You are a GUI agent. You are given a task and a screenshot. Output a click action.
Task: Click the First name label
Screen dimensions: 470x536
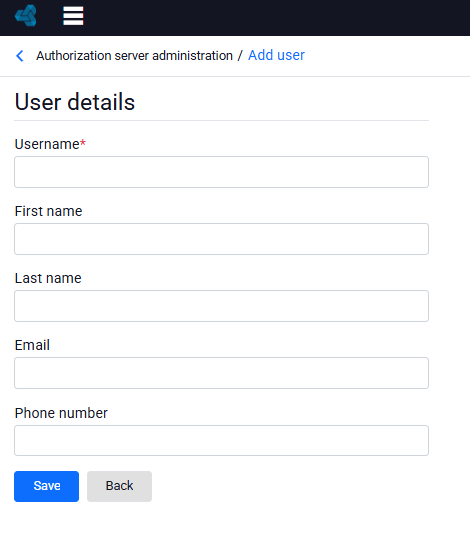click(x=49, y=211)
